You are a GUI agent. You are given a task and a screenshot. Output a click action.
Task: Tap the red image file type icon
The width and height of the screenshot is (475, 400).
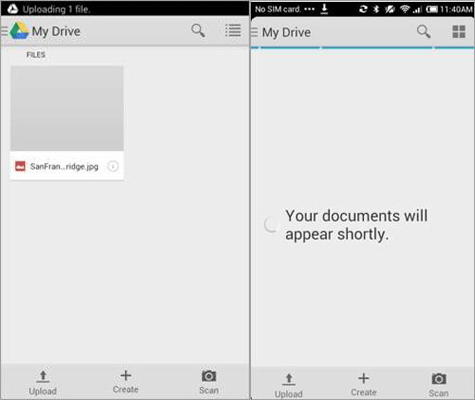click(x=20, y=166)
